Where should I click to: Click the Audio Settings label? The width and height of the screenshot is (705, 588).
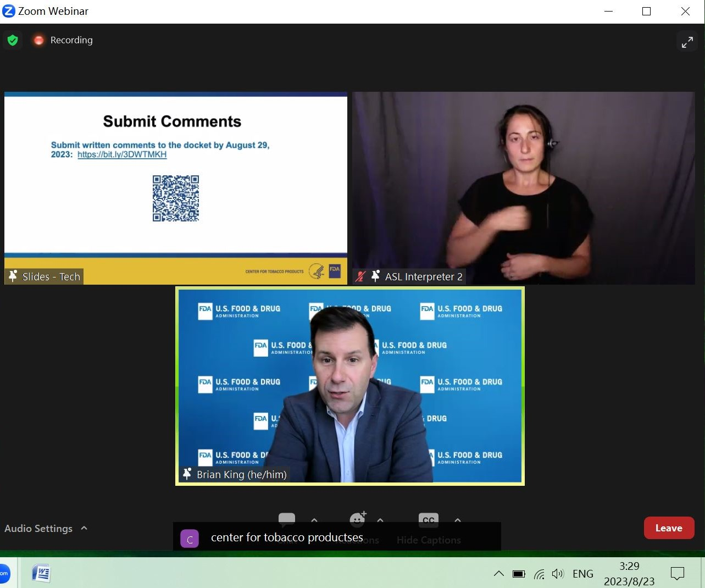click(x=38, y=528)
